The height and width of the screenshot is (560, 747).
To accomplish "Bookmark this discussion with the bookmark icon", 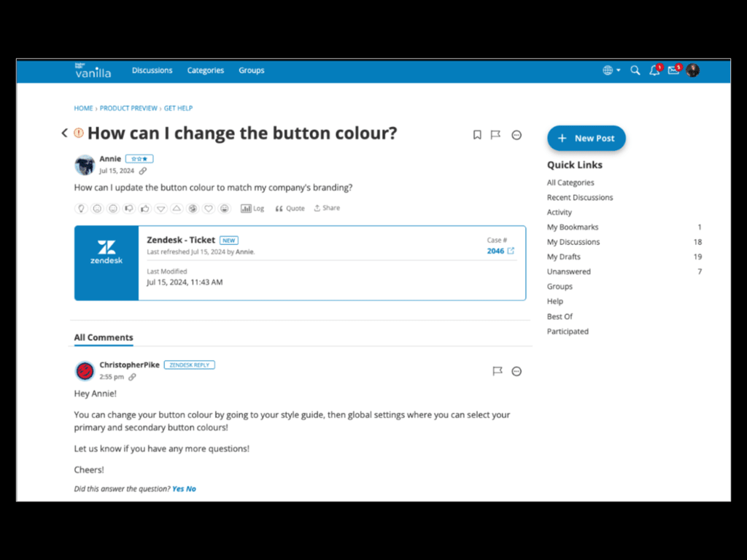I will pos(477,135).
